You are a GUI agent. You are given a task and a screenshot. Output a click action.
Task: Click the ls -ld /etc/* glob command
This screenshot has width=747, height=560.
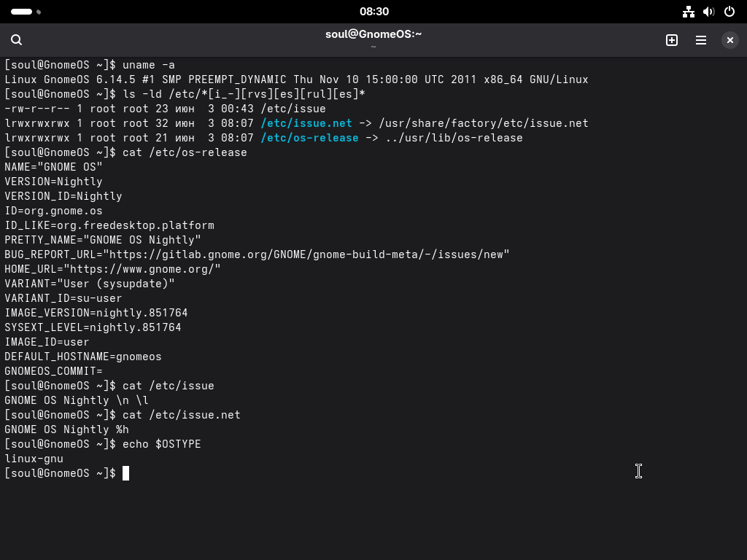coord(244,94)
